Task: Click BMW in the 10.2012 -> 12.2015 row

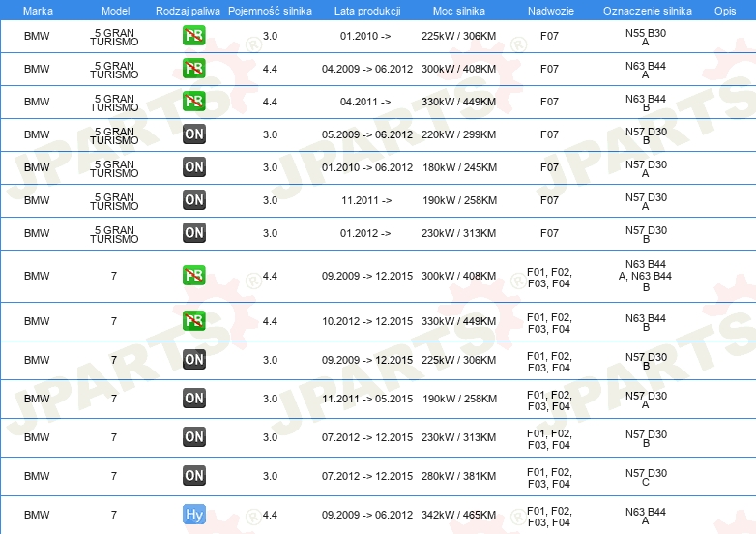Action: (37, 321)
